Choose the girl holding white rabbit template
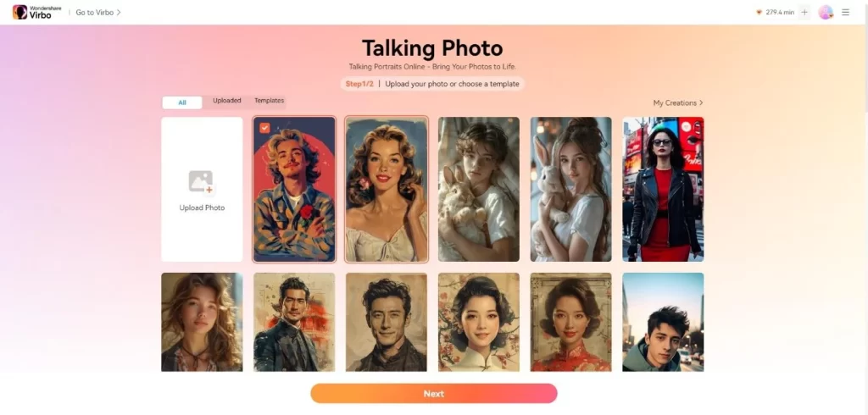Image resolution: width=868 pixels, height=415 pixels. pos(570,189)
